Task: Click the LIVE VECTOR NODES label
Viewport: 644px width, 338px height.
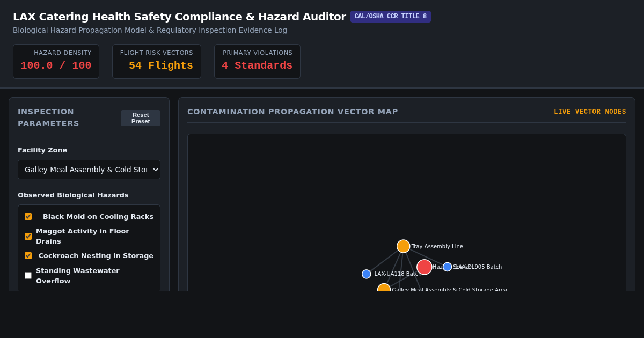Action: (590, 112)
